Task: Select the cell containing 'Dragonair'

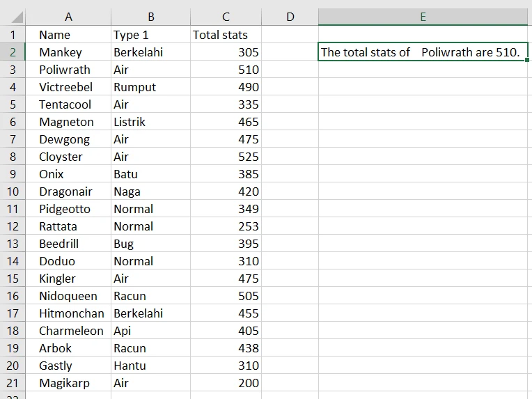Action: click(x=68, y=191)
